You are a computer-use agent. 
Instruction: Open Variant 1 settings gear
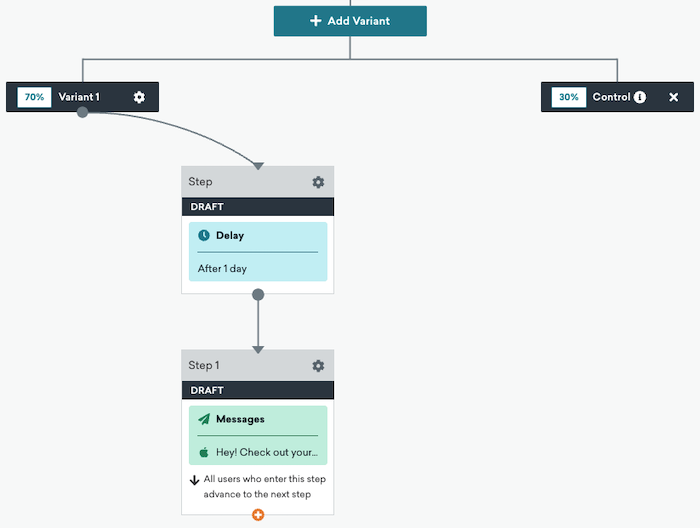click(139, 97)
